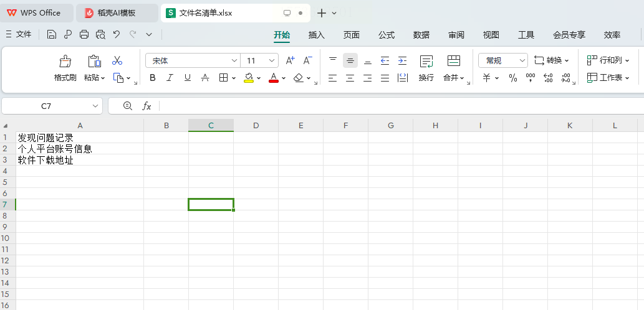Switch to the 插入 ribbon tab
Screen dimensions: 644x310
point(316,35)
